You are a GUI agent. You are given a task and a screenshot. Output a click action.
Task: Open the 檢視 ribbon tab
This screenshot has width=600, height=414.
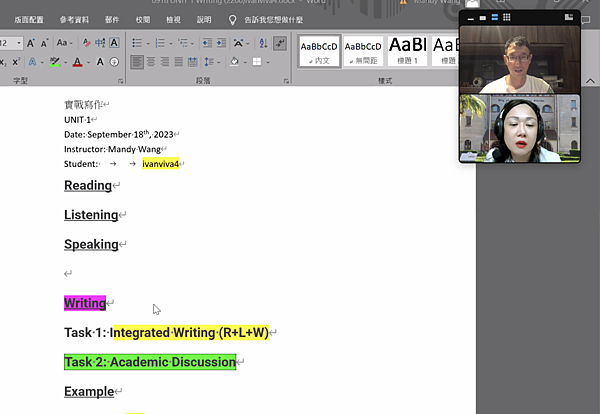point(173,20)
